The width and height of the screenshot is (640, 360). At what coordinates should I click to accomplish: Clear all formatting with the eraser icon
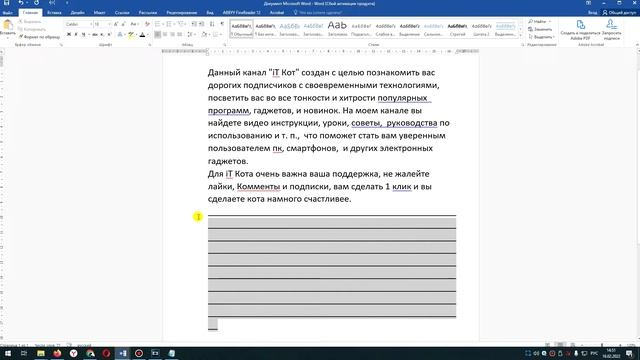147,24
